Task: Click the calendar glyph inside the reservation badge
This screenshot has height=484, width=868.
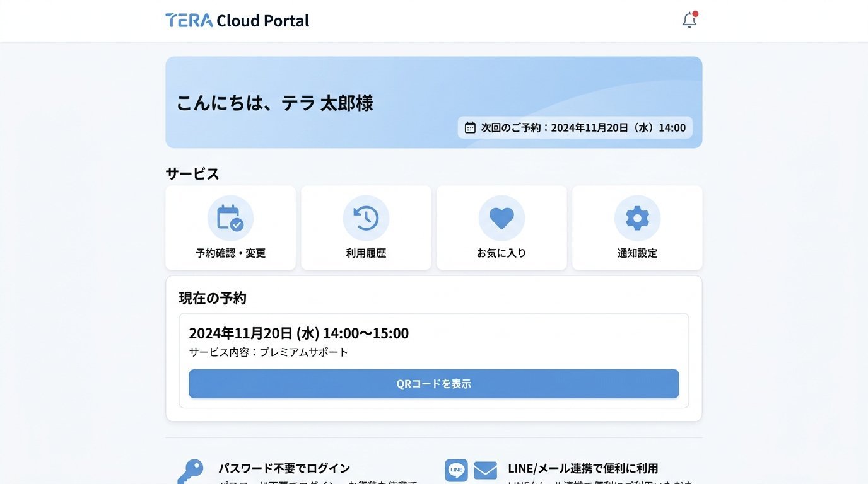Action: pyautogui.click(x=469, y=127)
